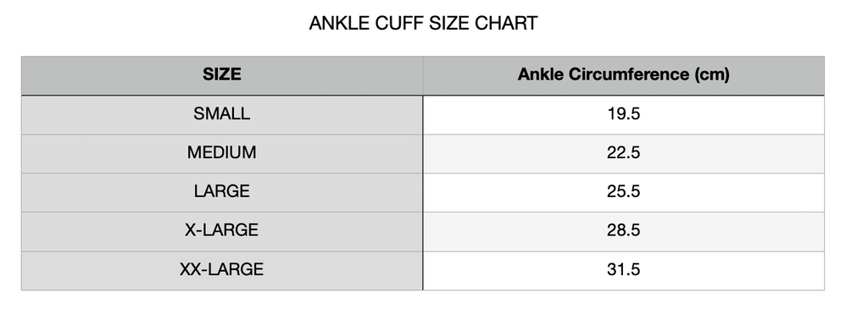
Task: Select the 28.5 circumference value
Action: (x=623, y=232)
